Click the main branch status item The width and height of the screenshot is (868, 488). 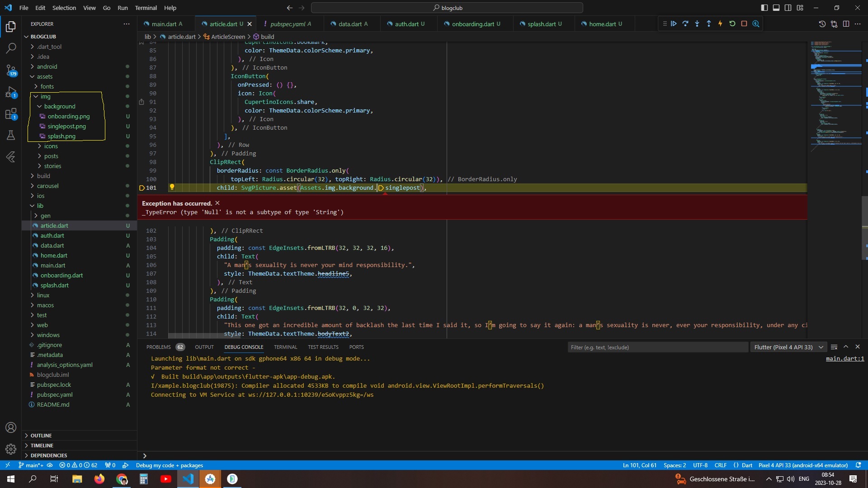tap(31, 465)
